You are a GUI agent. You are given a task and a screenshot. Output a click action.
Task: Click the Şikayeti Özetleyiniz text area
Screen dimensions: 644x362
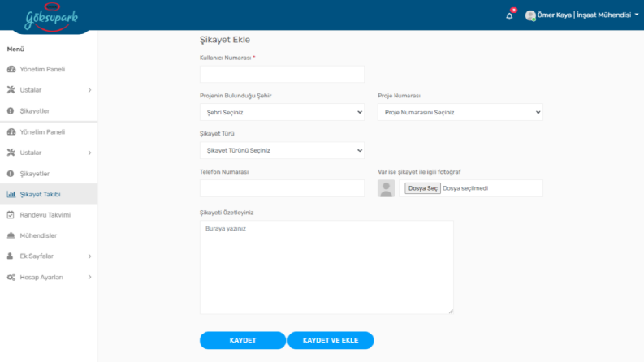(326, 267)
